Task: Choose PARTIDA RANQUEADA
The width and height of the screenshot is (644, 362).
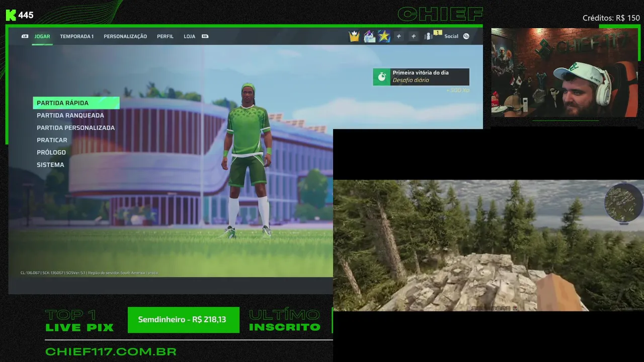Action: (x=70, y=115)
